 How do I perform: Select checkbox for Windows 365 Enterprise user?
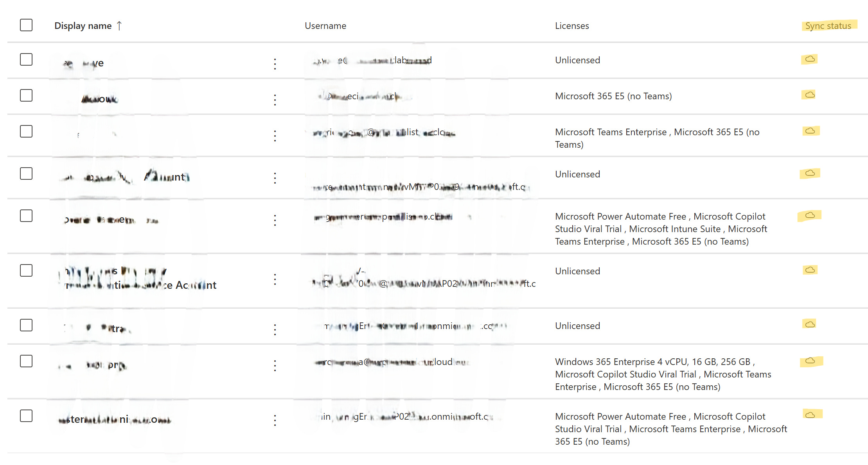pyautogui.click(x=26, y=361)
